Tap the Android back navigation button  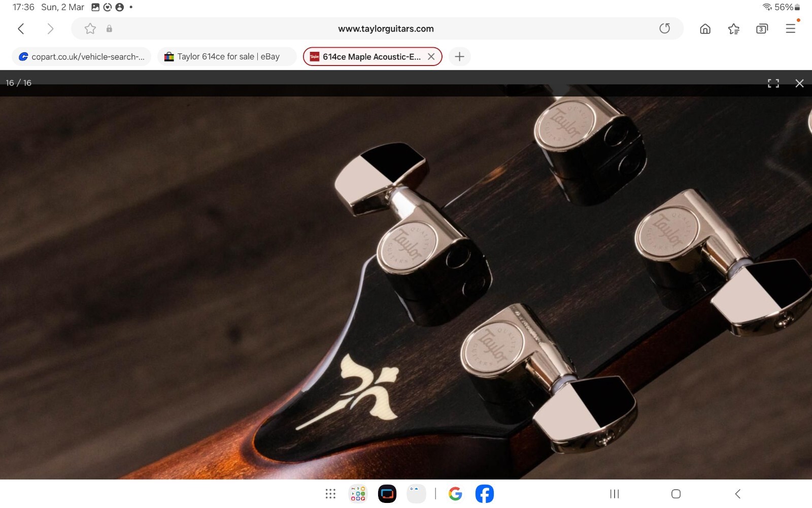coord(738,494)
